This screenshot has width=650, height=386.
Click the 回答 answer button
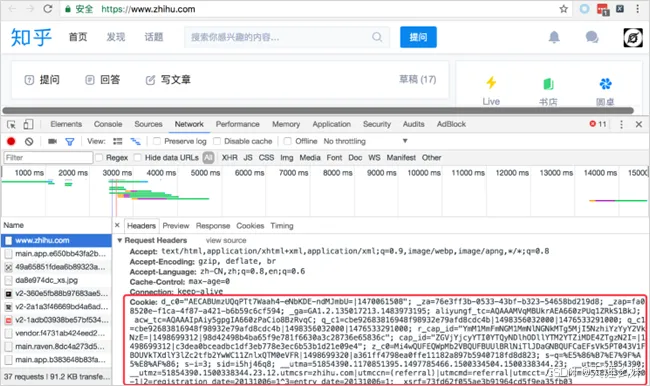click(103, 80)
